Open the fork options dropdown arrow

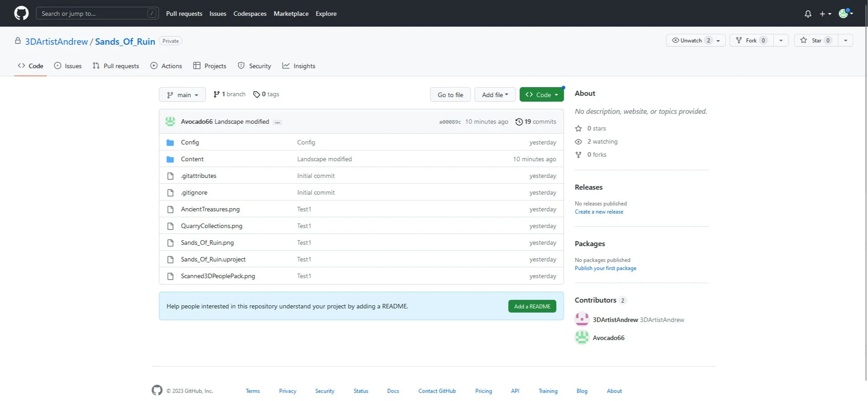(x=781, y=41)
